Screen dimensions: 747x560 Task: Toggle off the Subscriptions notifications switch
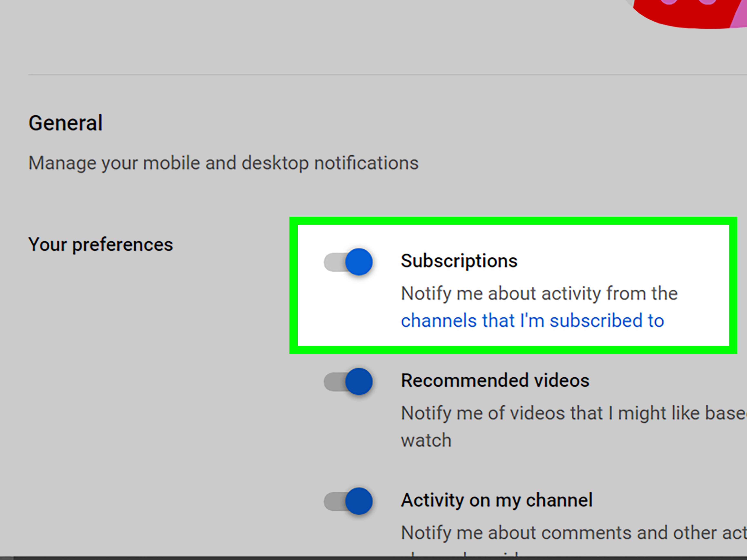pyautogui.click(x=348, y=262)
